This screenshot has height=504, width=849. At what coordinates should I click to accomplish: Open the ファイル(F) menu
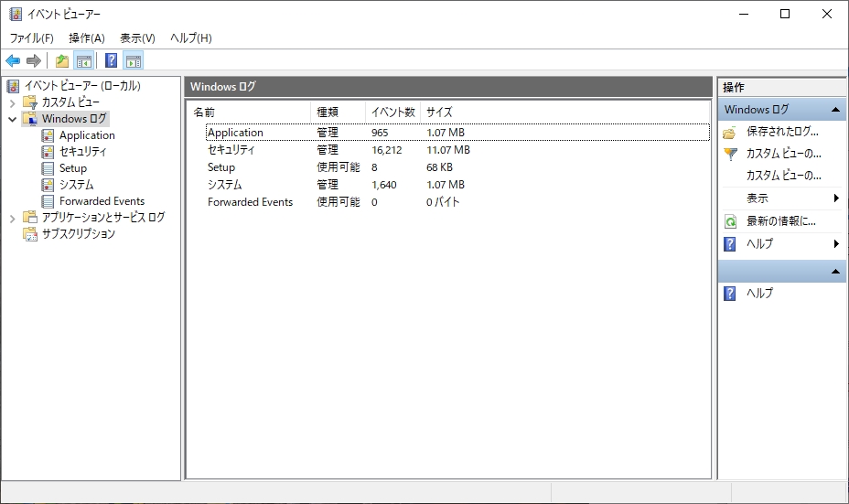click(31, 38)
